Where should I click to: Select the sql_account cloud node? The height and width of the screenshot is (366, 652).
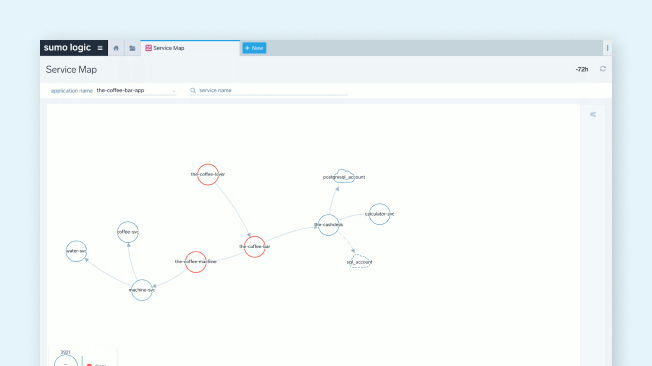point(359,262)
